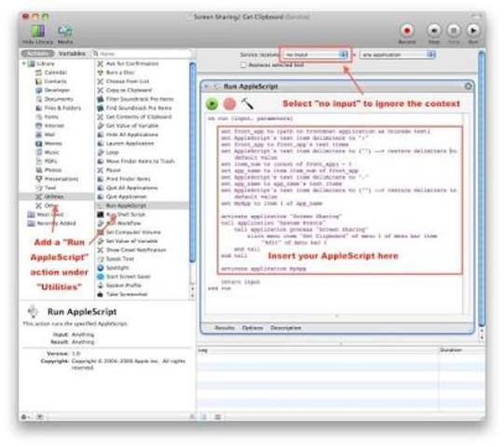Click the Get Contents of Clipboard icon
504x447 pixels.
point(101,117)
